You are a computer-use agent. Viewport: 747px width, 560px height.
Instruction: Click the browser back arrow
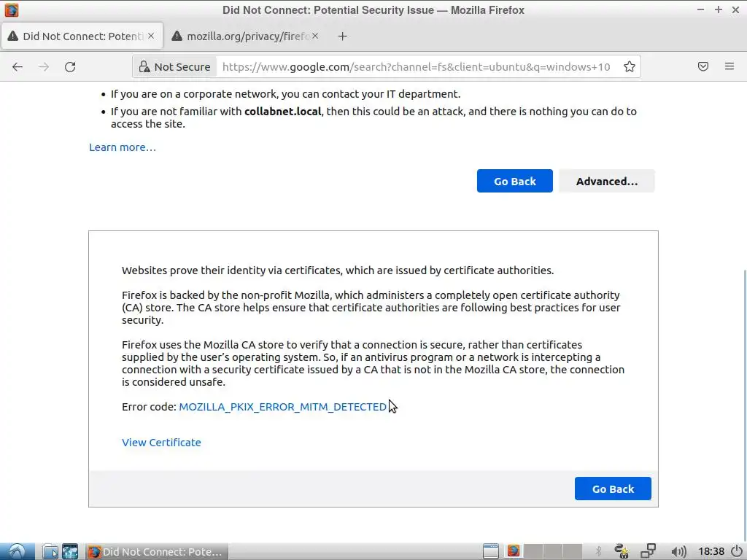click(x=18, y=66)
